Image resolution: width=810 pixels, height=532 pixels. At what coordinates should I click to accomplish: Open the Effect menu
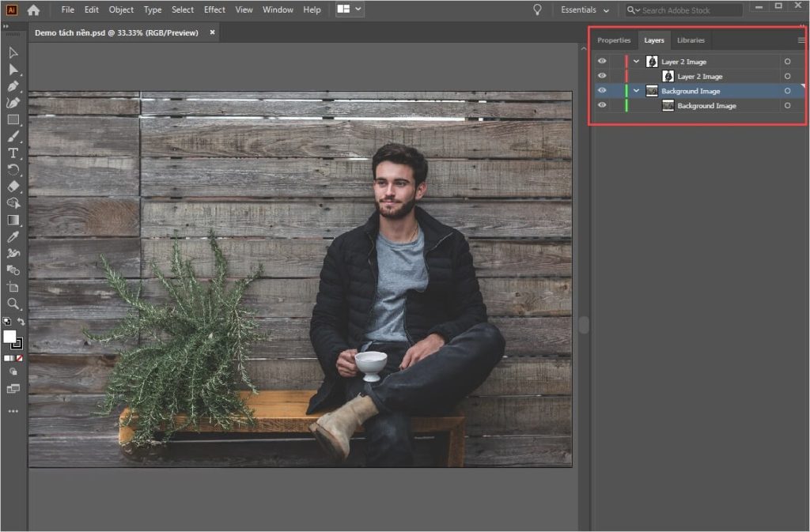214,10
